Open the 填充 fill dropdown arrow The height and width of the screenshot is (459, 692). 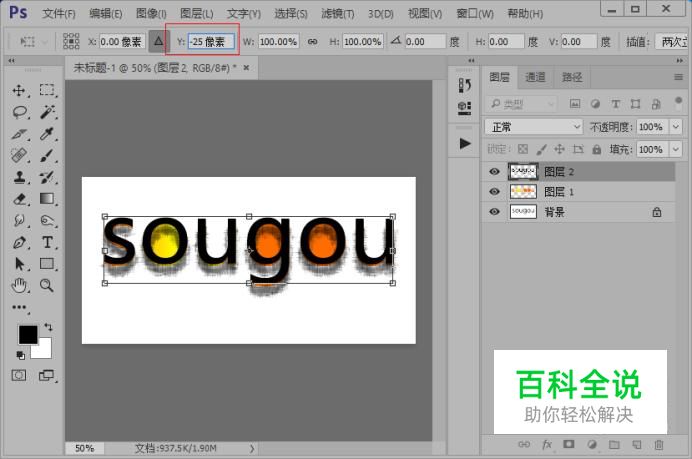(676, 149)
